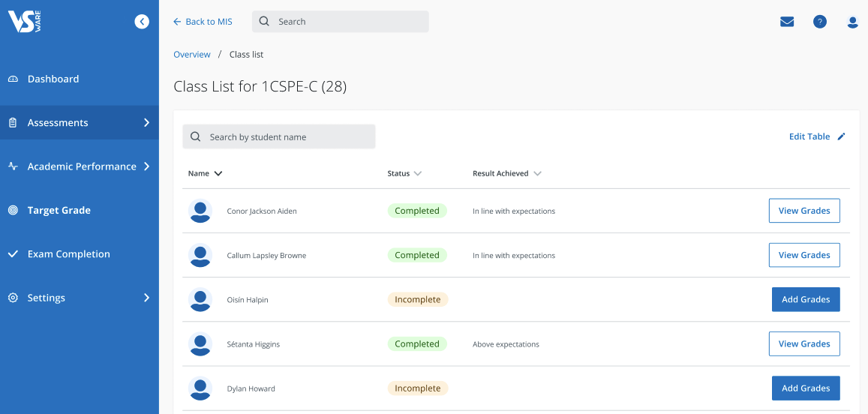The width and height of the screenshot is (868, 414).
Task: Go to the Overview breadcrumb link
Action: click(x=192, y=54)
